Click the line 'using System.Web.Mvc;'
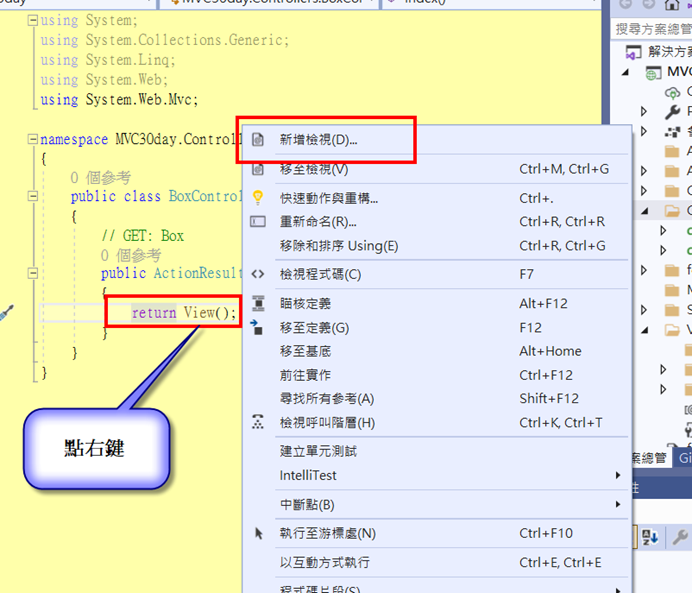Screen dimensions: 692x593 120,100
